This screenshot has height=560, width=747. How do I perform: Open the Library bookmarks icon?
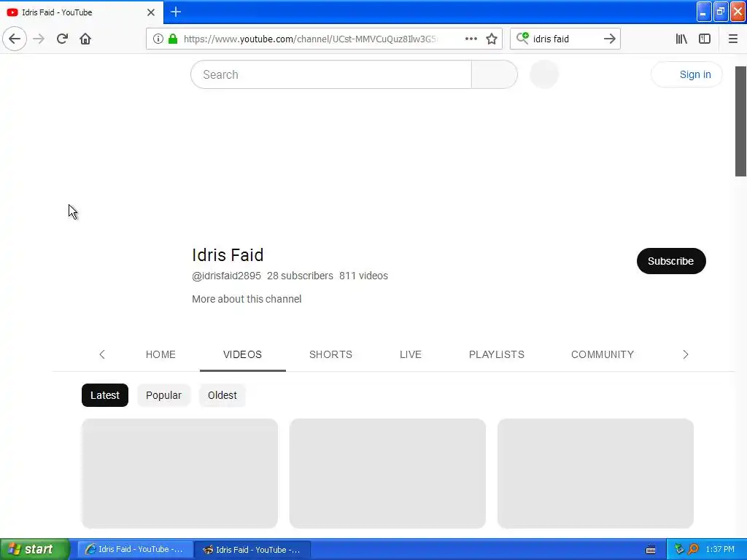pyautogui.click(x=681, y=39)
